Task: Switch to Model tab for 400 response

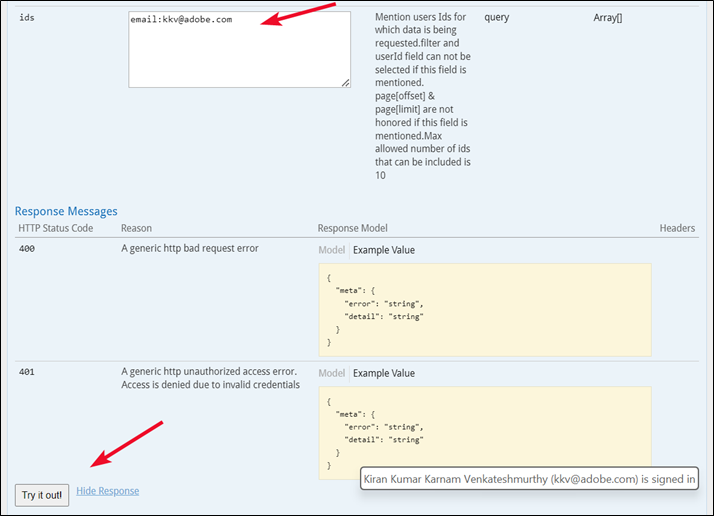Action: tap(331, 250)
